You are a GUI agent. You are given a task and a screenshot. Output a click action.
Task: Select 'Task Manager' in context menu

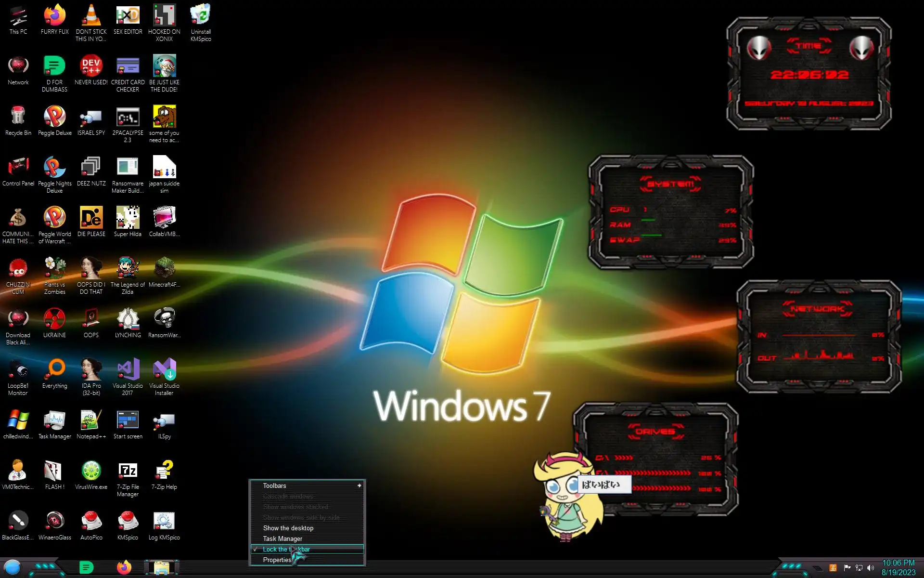(282, 539)
